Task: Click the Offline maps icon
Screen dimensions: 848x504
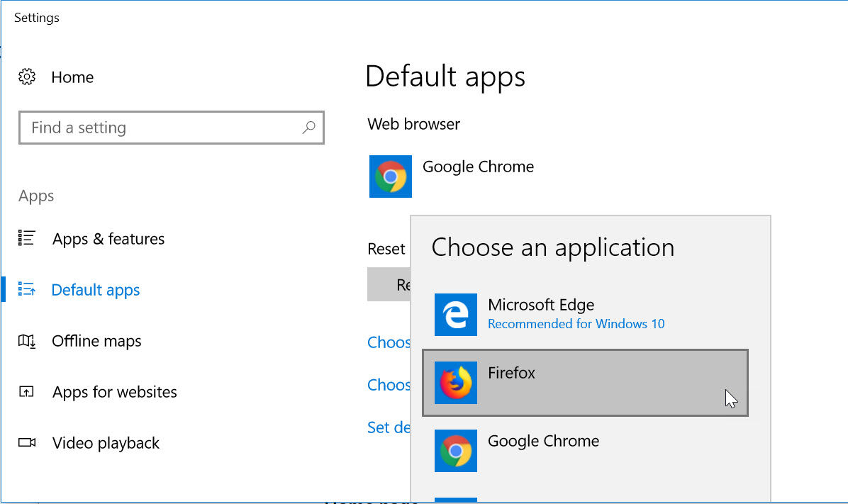Action: coord(26,341)
